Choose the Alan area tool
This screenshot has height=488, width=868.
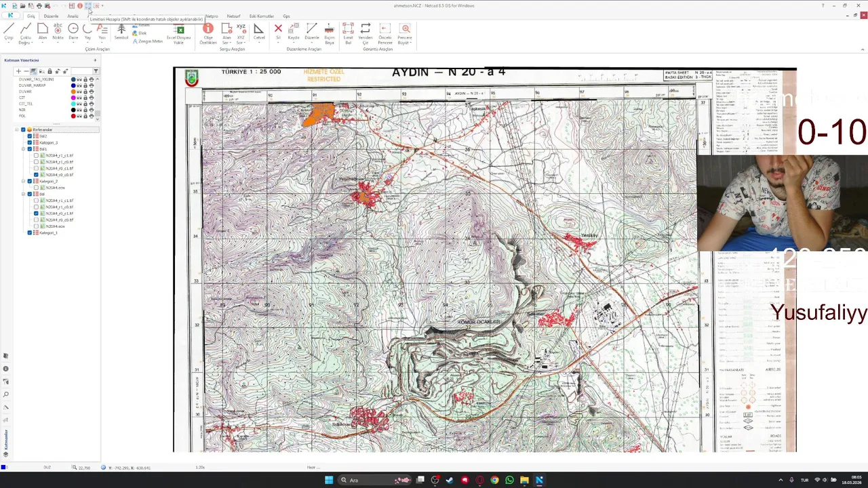point(42,31)
